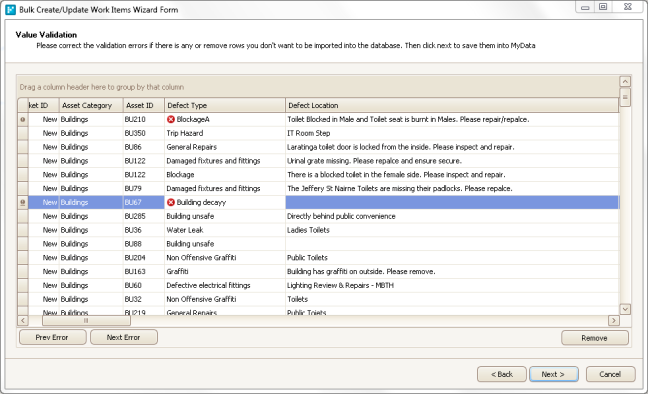Click the row indicator icon for BU210
This screenshot has height=394, width=648.
[23, 119]
